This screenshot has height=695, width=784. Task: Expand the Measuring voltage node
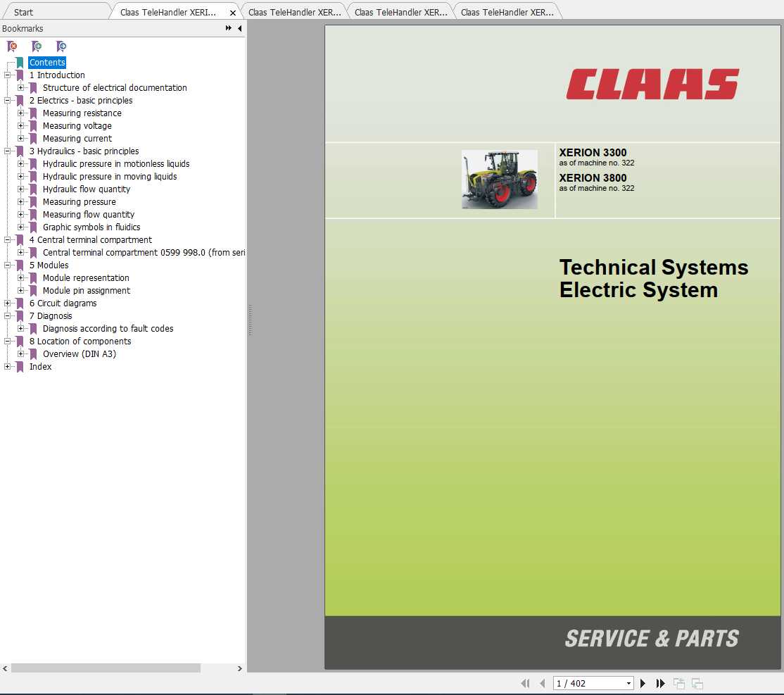click(20, 125)
